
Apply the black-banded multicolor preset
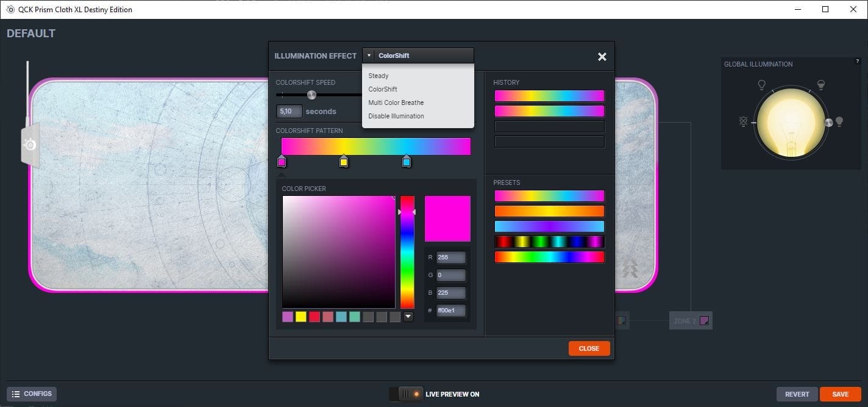pyautogui.click(x=549, y=242)
